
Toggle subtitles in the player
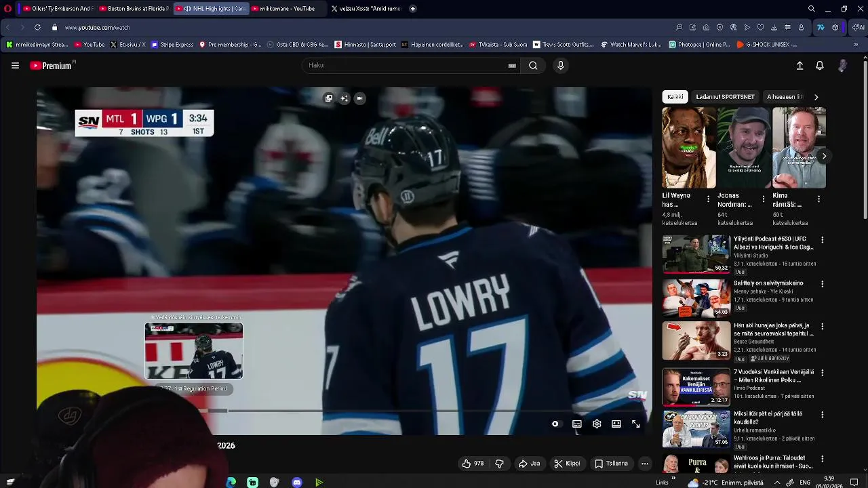(x=577, y=424)
